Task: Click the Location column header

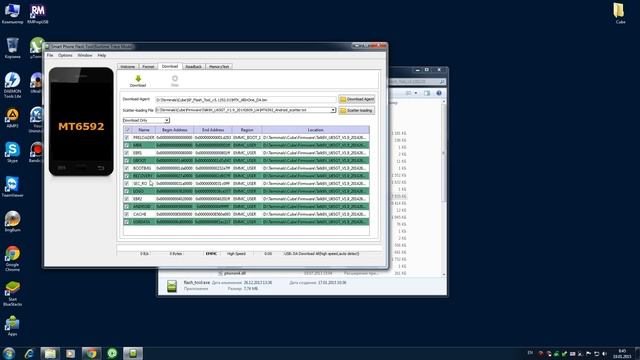Action: [x=316, y=130]
